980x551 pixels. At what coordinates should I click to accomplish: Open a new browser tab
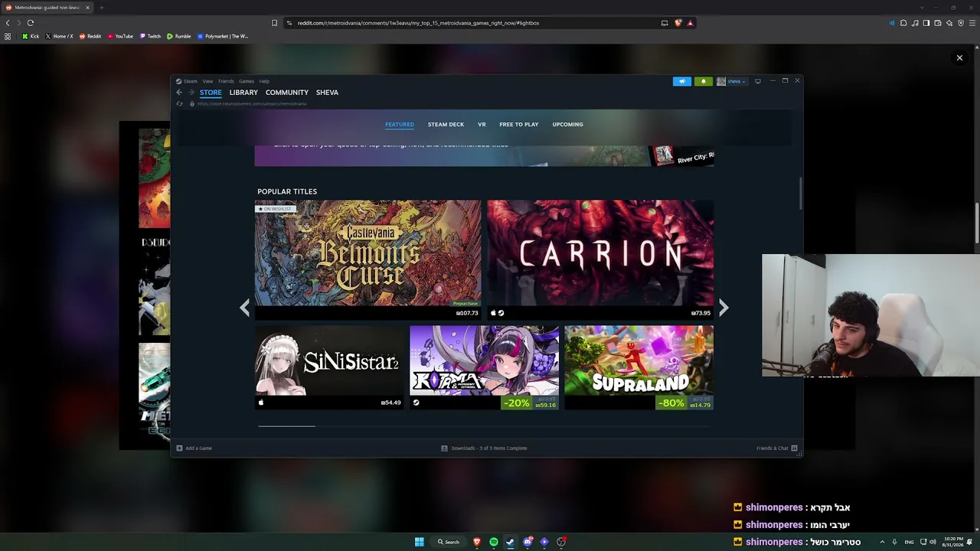[101, 8]
